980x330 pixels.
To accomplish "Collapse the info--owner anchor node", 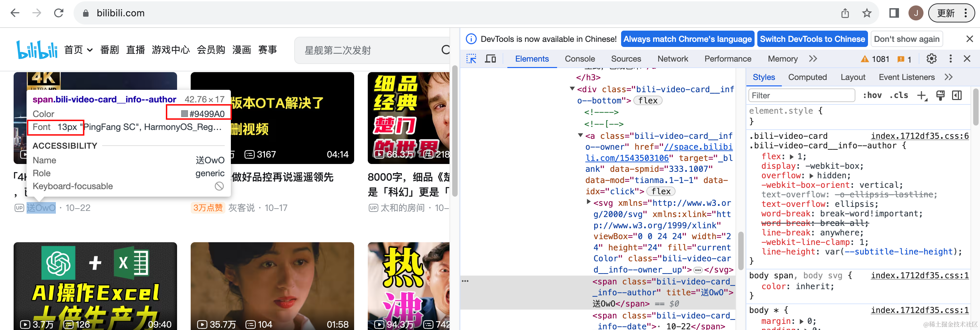I will (580, 135).
